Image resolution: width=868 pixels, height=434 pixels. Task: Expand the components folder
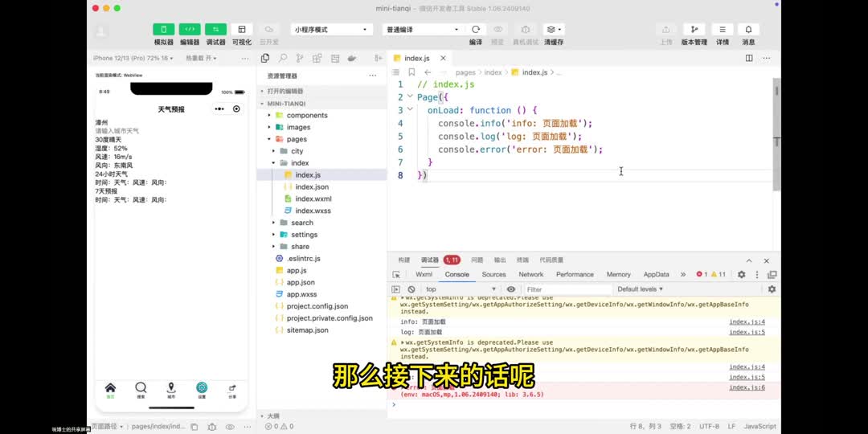pos(321,115)
